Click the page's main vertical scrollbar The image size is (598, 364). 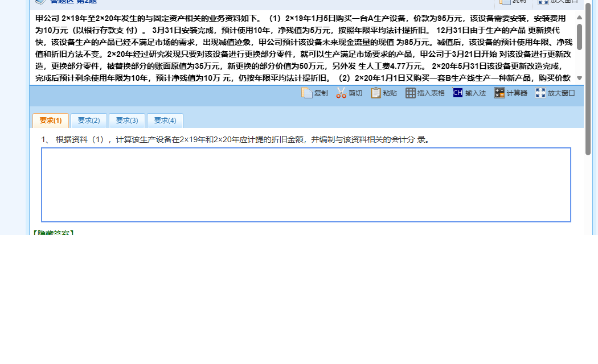pos(588,78)
